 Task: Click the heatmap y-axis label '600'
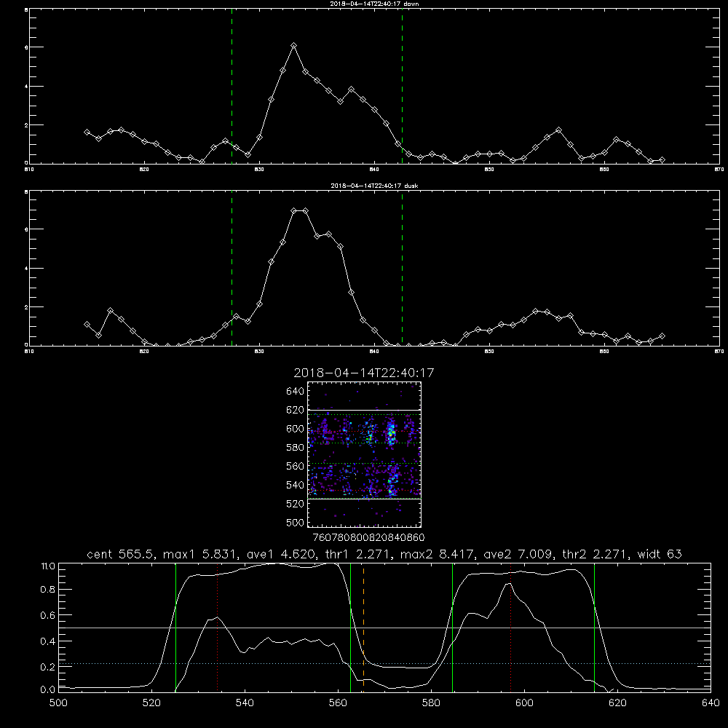[x=296, y=429]
